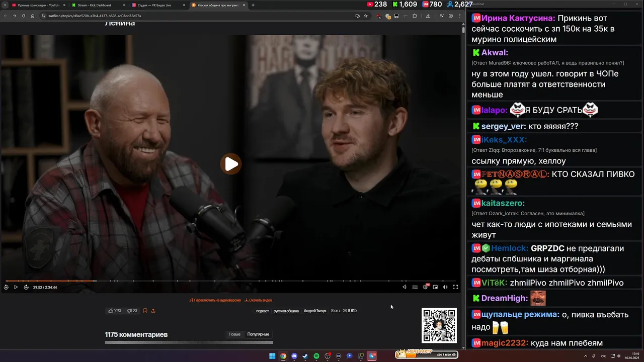Open the 'подкаст' tag

(262, 311)
